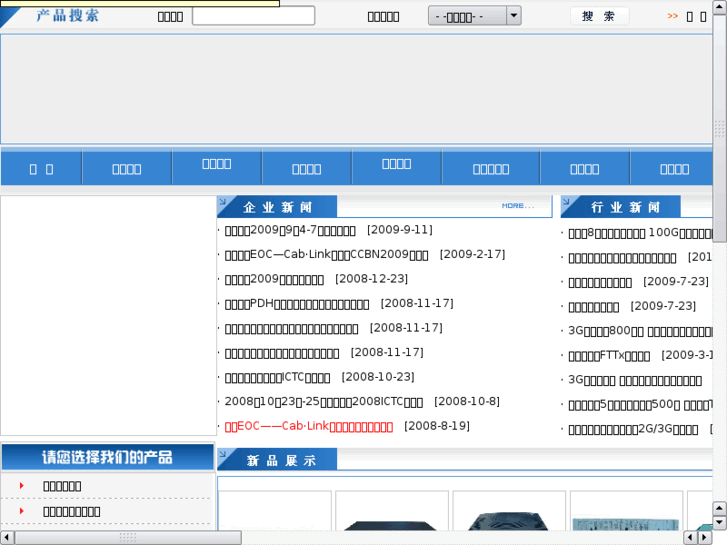This screenshot has height=545, width=727.
Task: Click the fourth new product thumbnail
Action: click(626, 511)
